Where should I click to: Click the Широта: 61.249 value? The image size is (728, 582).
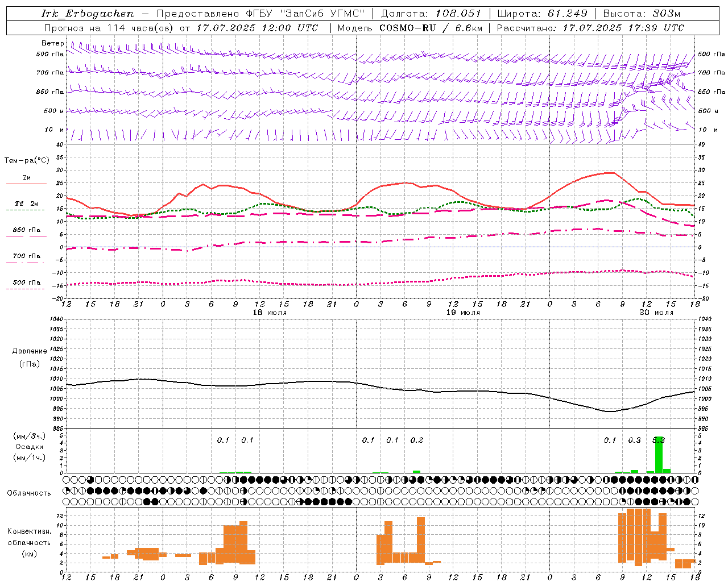coord(542,14)
